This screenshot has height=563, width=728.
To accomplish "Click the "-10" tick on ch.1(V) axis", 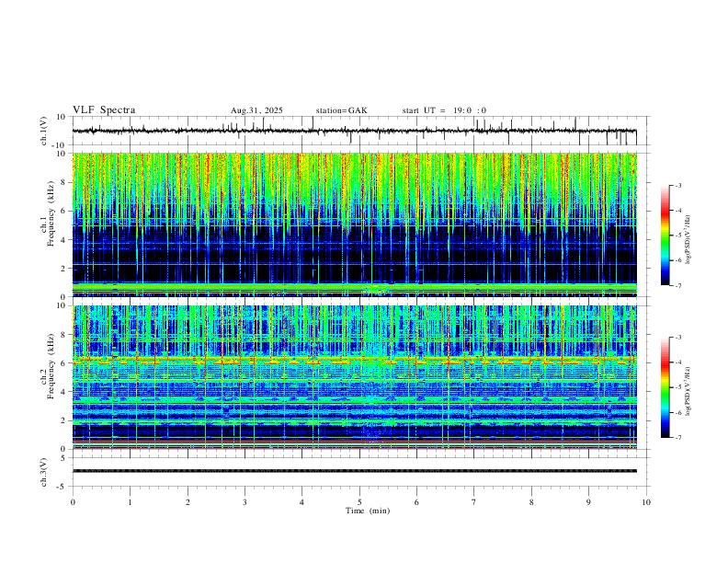I will [x=61, y=145].
